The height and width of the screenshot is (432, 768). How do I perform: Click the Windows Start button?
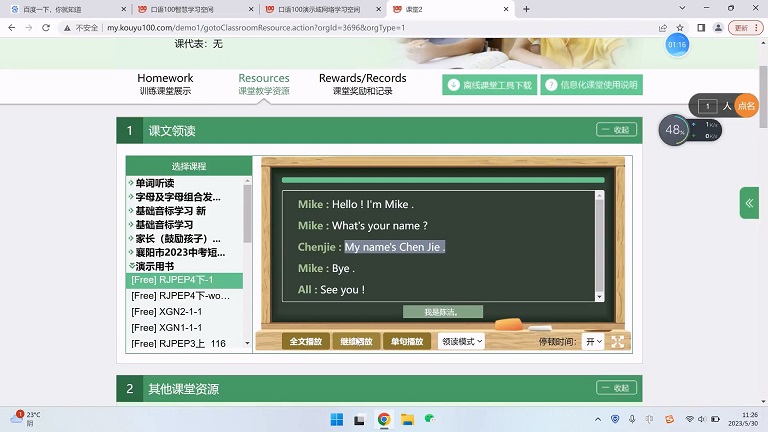(336, 419)
